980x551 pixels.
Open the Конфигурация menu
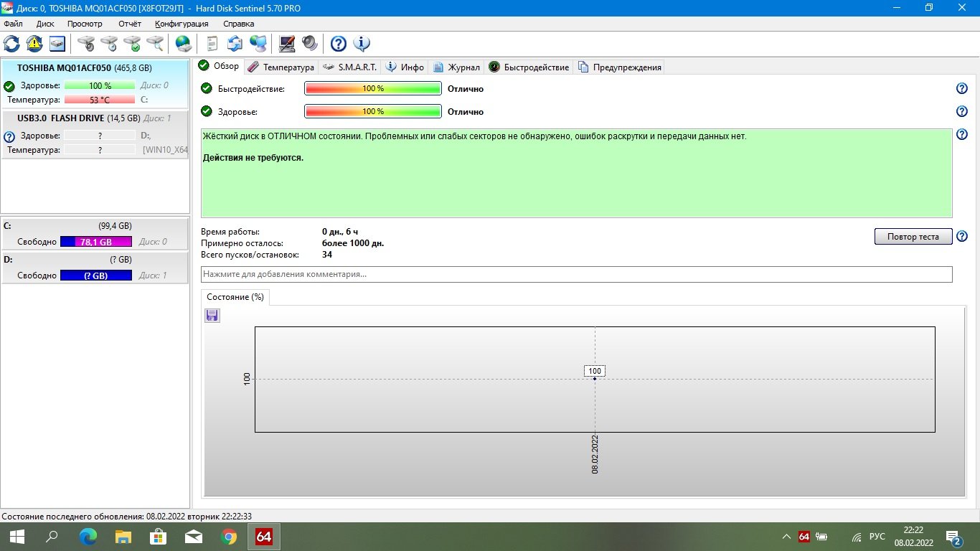click(182, 24)
